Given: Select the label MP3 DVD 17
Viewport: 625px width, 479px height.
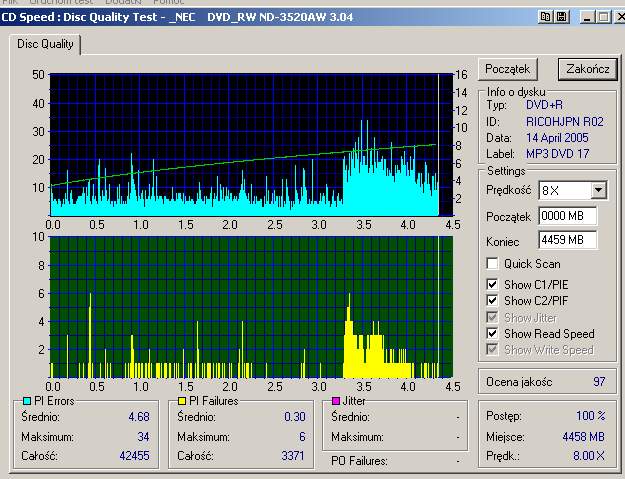Looking at the screenshot, I should coord(557,154).
